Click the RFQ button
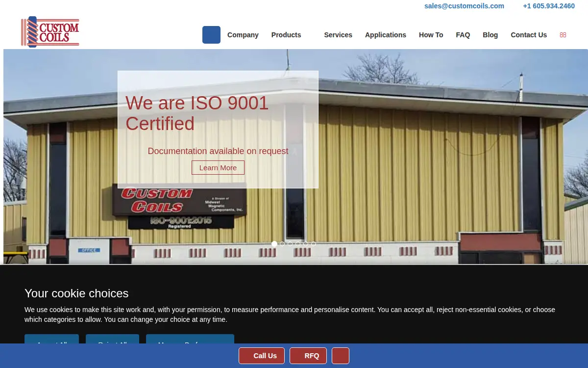Screen dimensions: 588x368 point(308,356)
